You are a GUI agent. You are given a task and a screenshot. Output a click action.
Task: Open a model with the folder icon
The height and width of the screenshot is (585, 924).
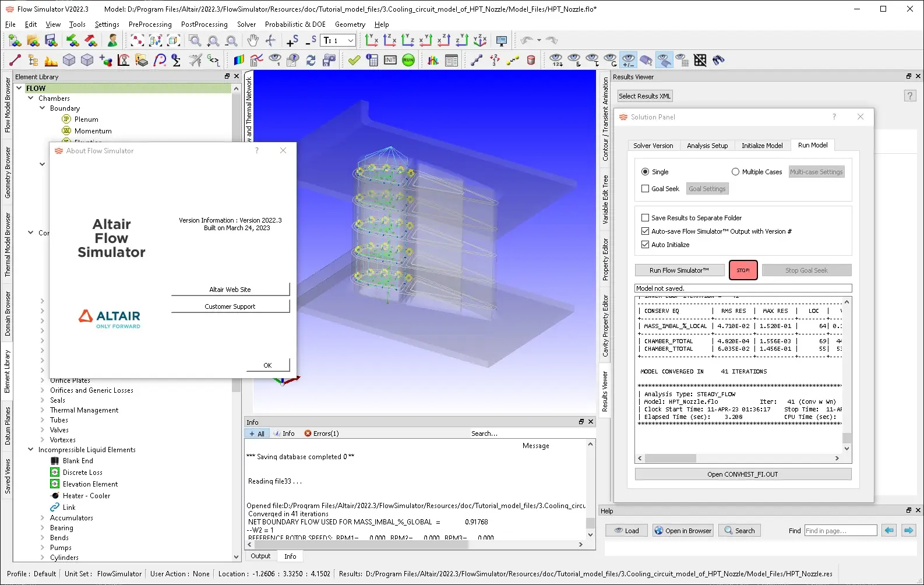click(x=33, y=40)
